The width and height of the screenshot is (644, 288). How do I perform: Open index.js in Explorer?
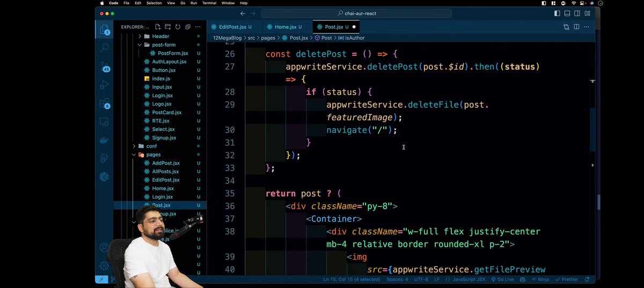(160, 78)
